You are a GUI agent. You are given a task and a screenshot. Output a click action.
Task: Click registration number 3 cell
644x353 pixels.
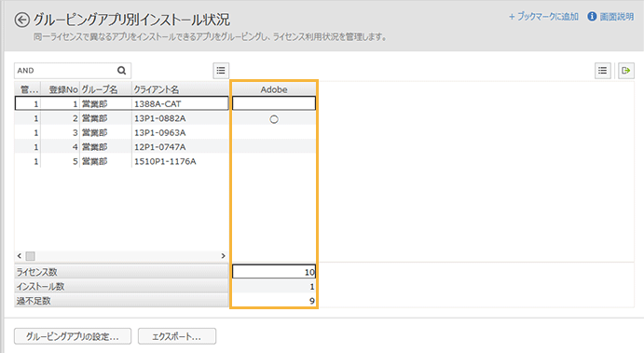(x=60, y=132)
